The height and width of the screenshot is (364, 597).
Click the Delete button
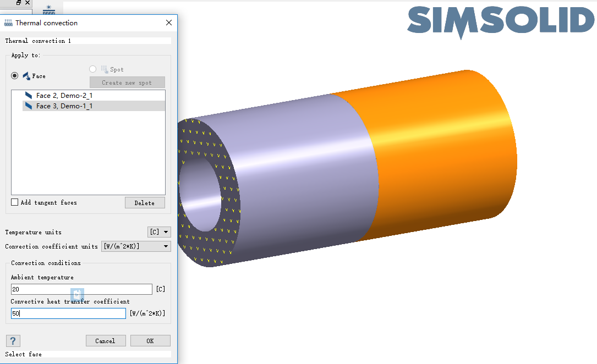pyautogui.click(x=145, y=202)
